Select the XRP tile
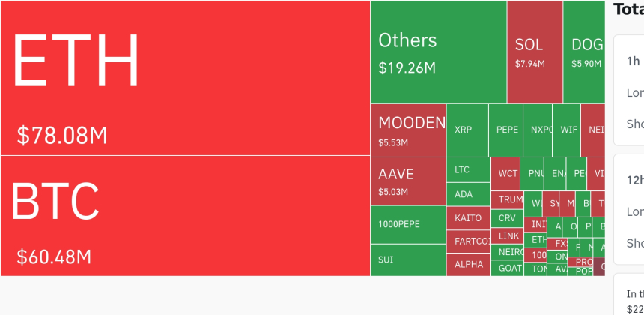The height and width of the screenshot is (315, 644). 467,130
